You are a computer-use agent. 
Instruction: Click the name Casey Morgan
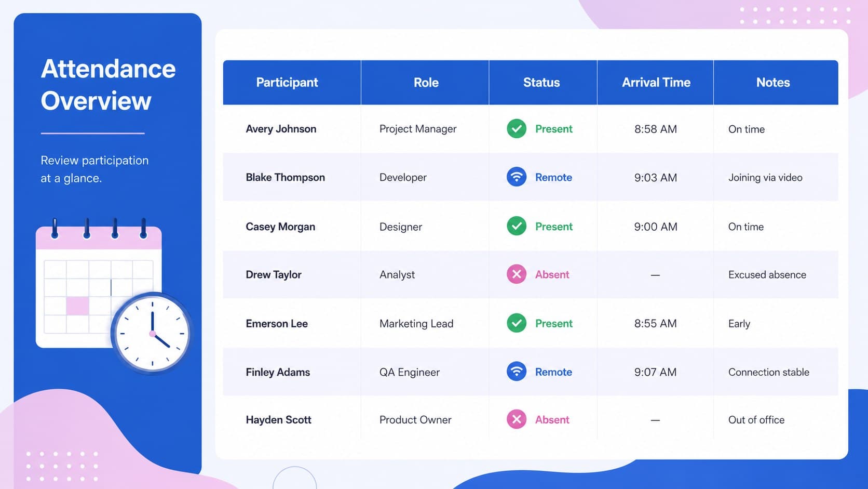[280, 227]
